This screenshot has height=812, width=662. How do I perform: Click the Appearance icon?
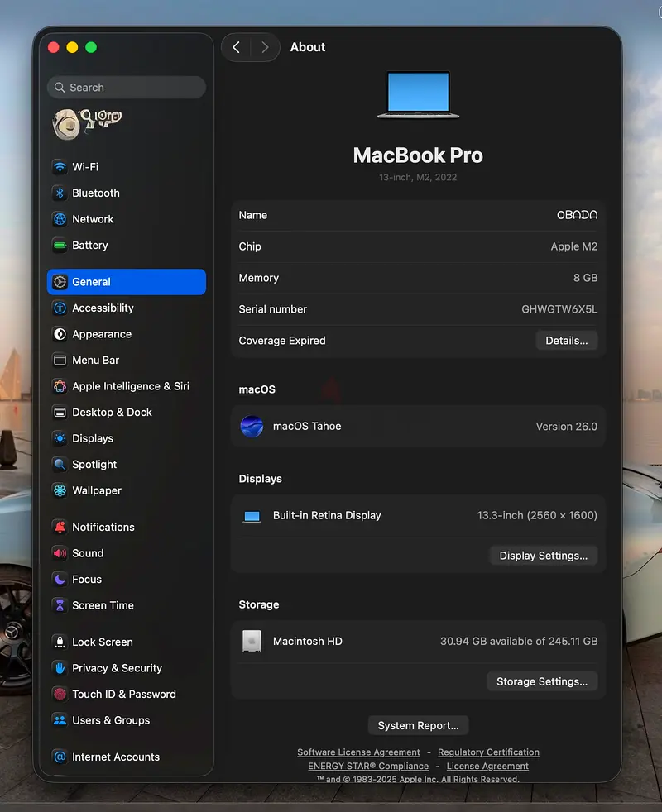[x=60, y=334]
